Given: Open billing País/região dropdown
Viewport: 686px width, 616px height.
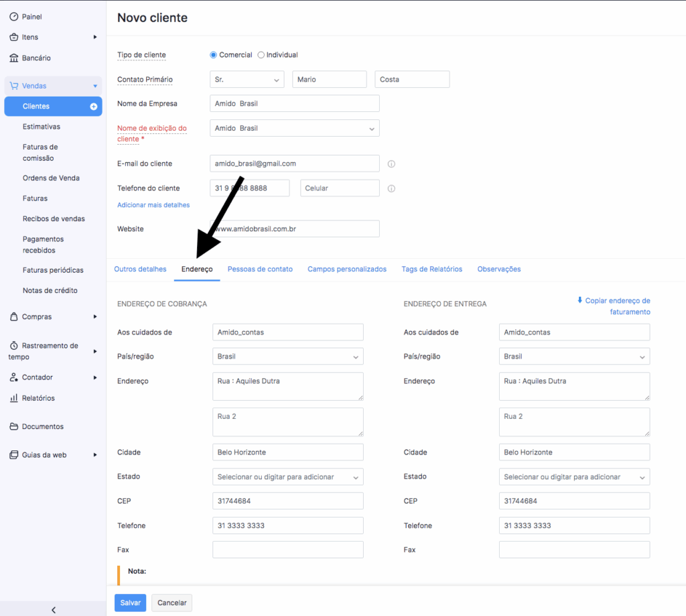Looking at the screenshot, I should point(288,357).
